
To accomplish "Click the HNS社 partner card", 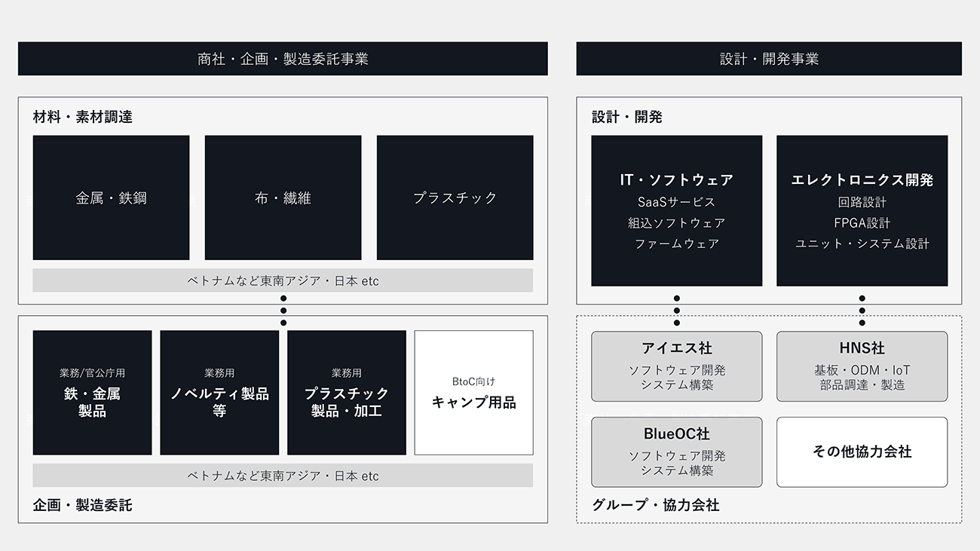I will click(862, 366).
